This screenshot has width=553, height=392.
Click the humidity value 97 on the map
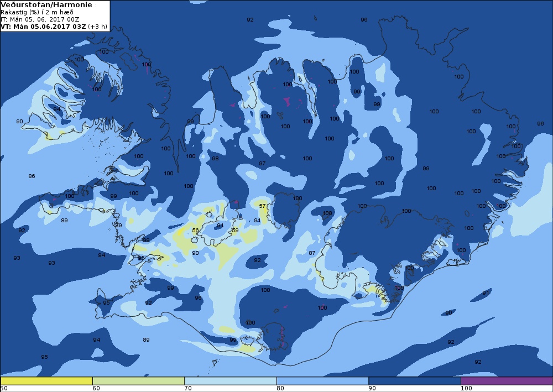coord(262,163)
